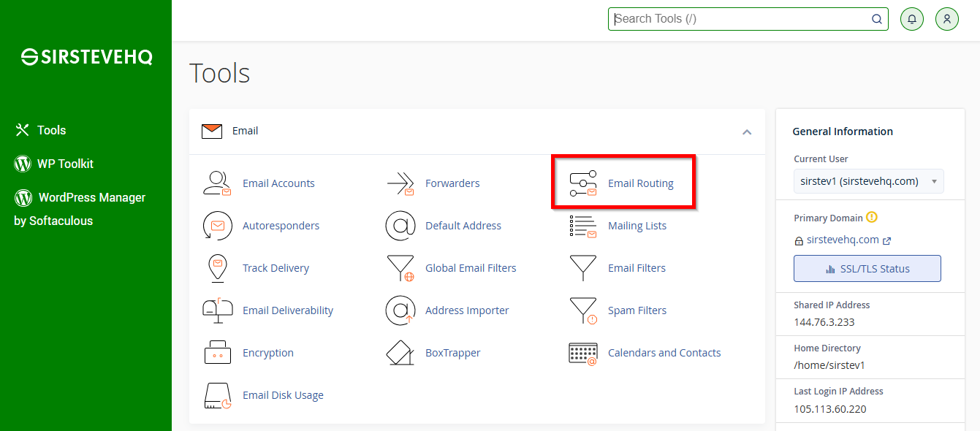
Task: Click the shared IP address 144.76.3.233
Action: point(824,322)
